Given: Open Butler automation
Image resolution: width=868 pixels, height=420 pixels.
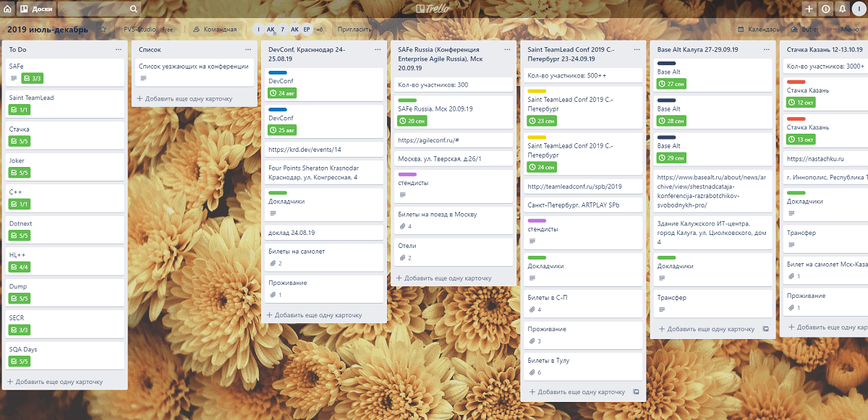Looking at the screenshot, I should [x=805, y=30].
